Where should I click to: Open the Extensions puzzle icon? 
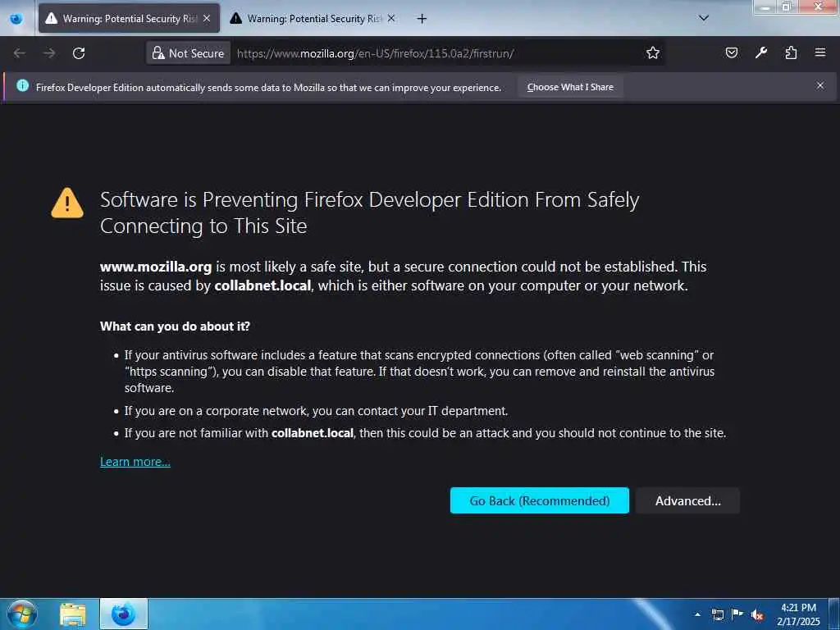[791, 52]
